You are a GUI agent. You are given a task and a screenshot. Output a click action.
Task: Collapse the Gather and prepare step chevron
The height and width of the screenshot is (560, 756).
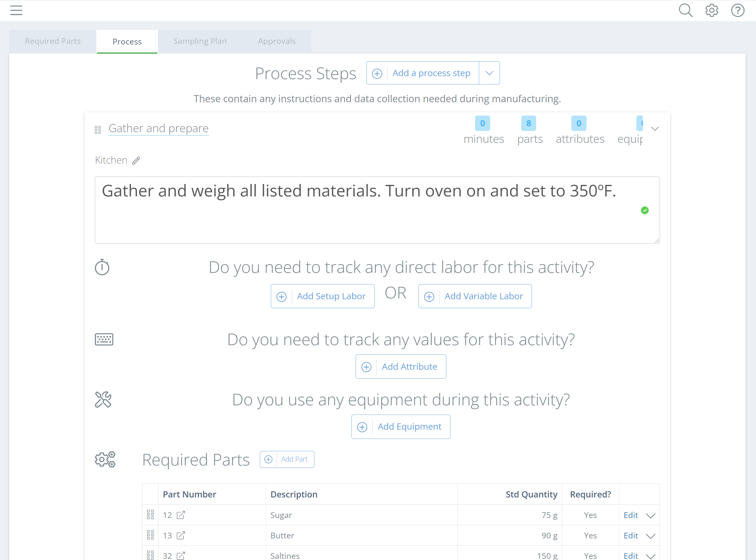(655, 129)
